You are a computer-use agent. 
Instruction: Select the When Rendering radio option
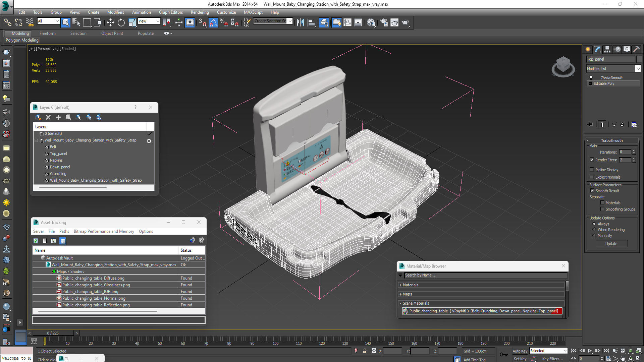pyautogui.click(x=594, y=230)
